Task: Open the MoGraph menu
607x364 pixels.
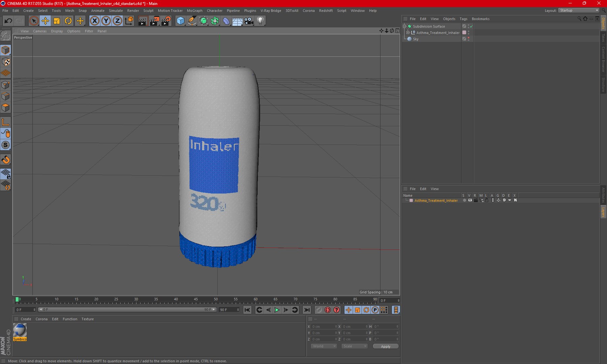Action: point(195,10)
